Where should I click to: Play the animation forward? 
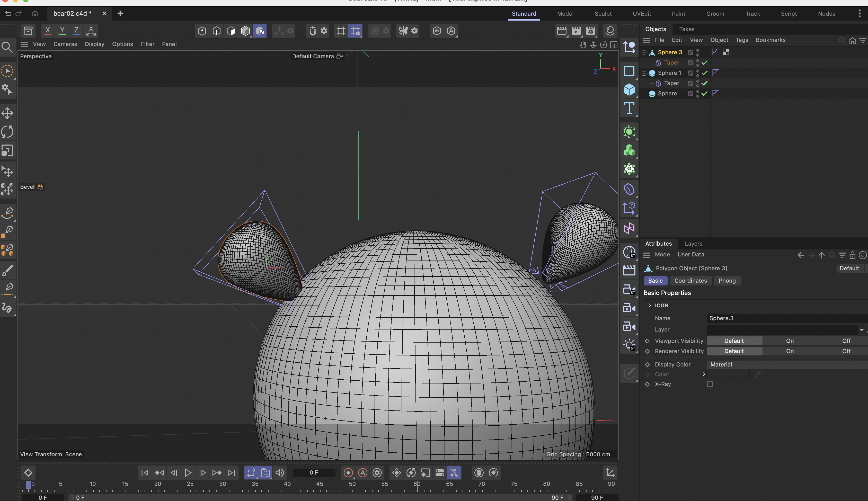pyautogui.click(x=188, y=472)
